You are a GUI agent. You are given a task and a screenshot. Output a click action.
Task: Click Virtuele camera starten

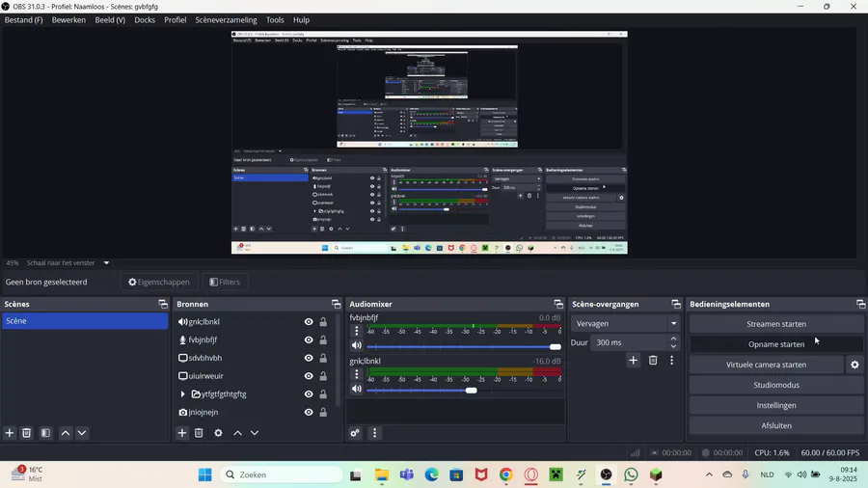[x=766, y=365]
